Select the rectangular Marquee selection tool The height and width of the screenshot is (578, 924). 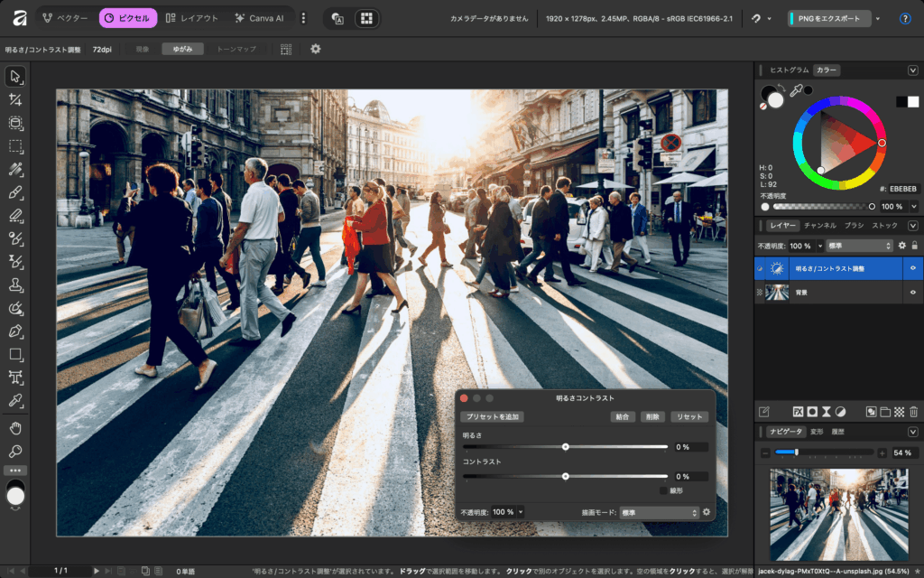(15, 146)
